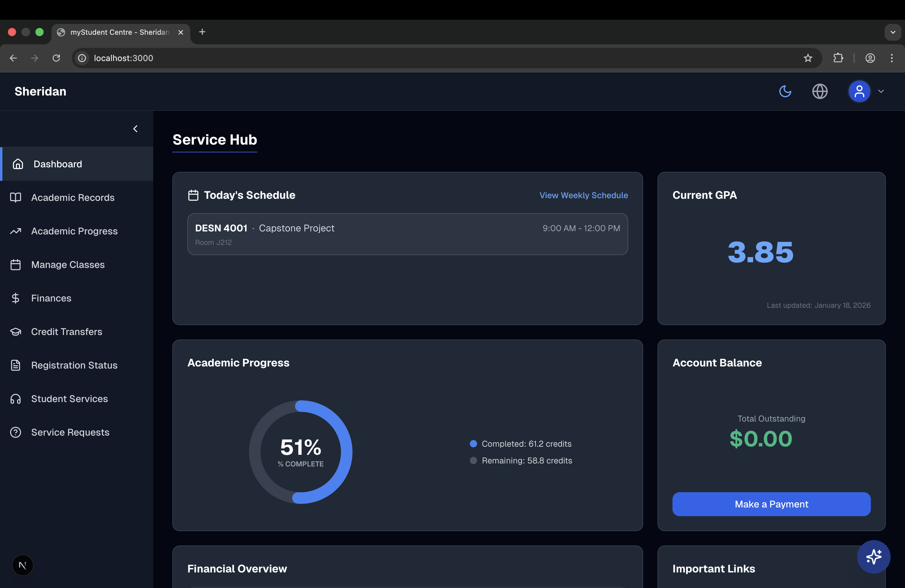Open the browser tab list dropdown

click(892, 32)
